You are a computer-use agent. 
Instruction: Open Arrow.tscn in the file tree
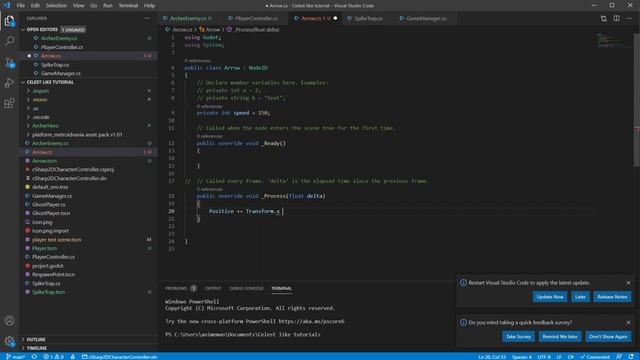click(x=44, y=161)
